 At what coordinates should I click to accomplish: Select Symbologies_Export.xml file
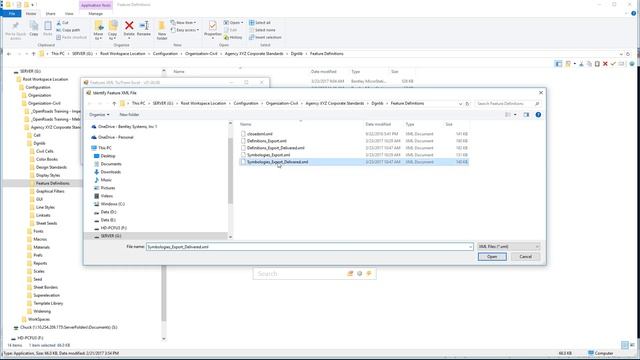pos(268,155)
